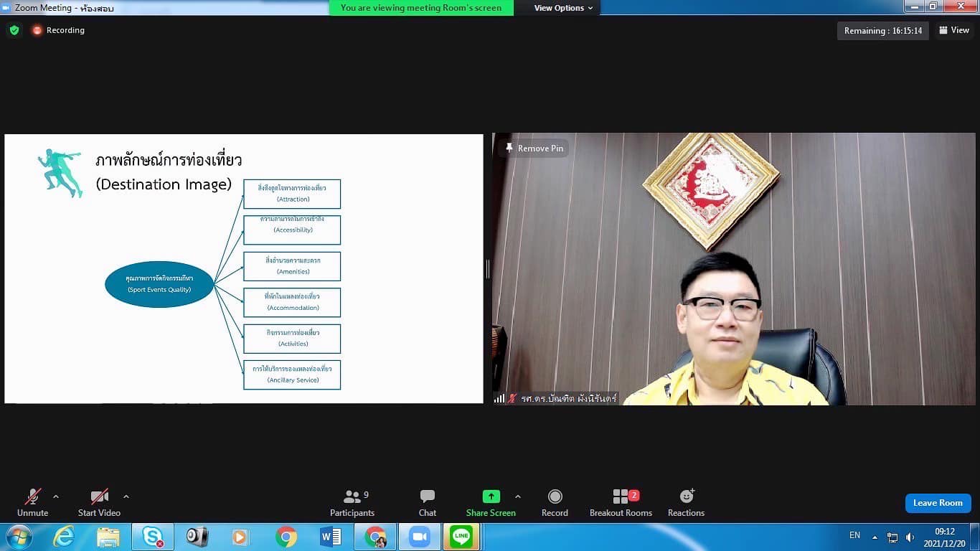980x551 pixels.
Task: Unmute the microphone
Action: (x=32, y=502)
